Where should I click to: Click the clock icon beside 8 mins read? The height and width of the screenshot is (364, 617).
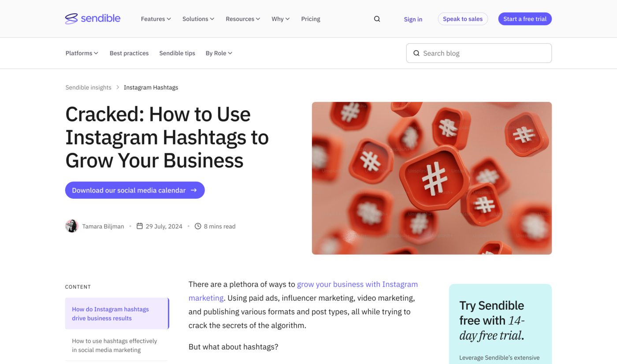point(198,226)
